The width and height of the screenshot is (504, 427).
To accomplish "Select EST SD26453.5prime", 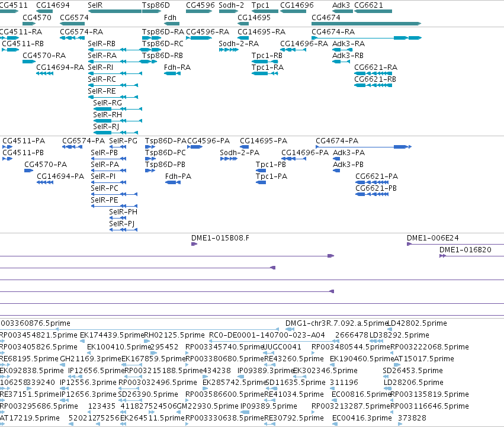I will [386, 377].
